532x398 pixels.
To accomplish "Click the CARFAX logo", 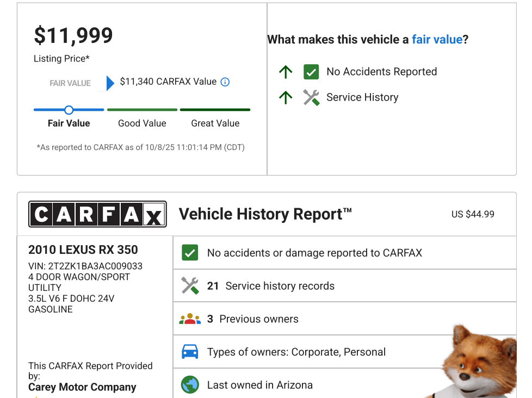I will pos(97,214).
